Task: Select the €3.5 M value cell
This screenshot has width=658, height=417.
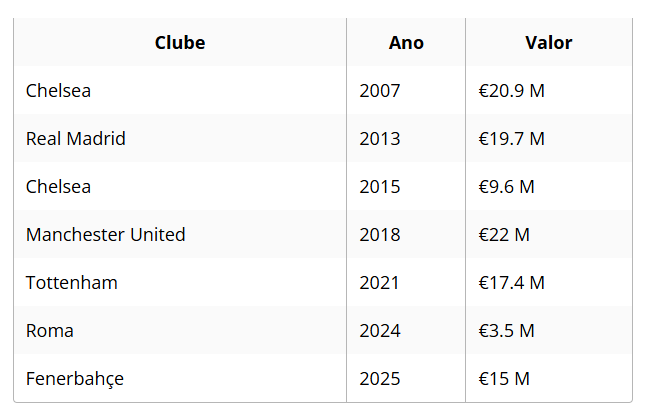Action: 507,331
